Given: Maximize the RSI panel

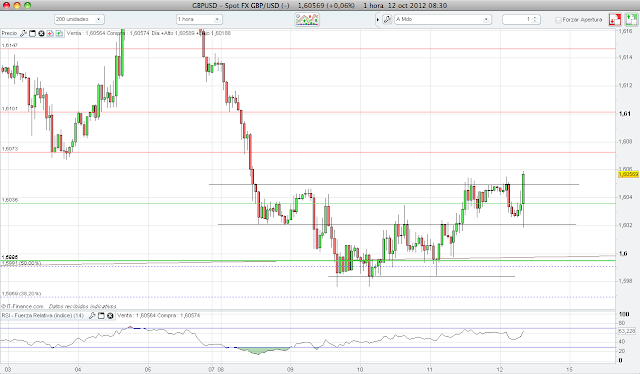Looking at the screenshot, I should 101,315.
